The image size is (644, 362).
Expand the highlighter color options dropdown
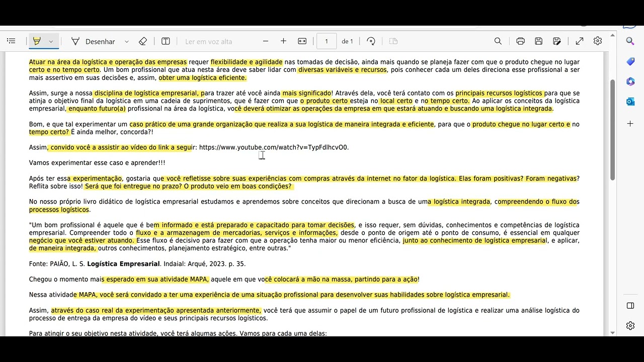tap(51, 41)
